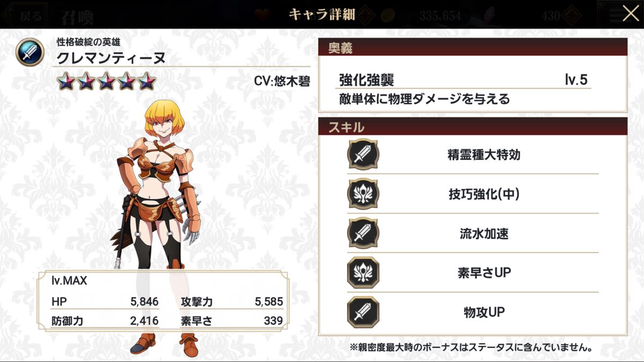Tap the heart icon in top bar

click(263, 15)
